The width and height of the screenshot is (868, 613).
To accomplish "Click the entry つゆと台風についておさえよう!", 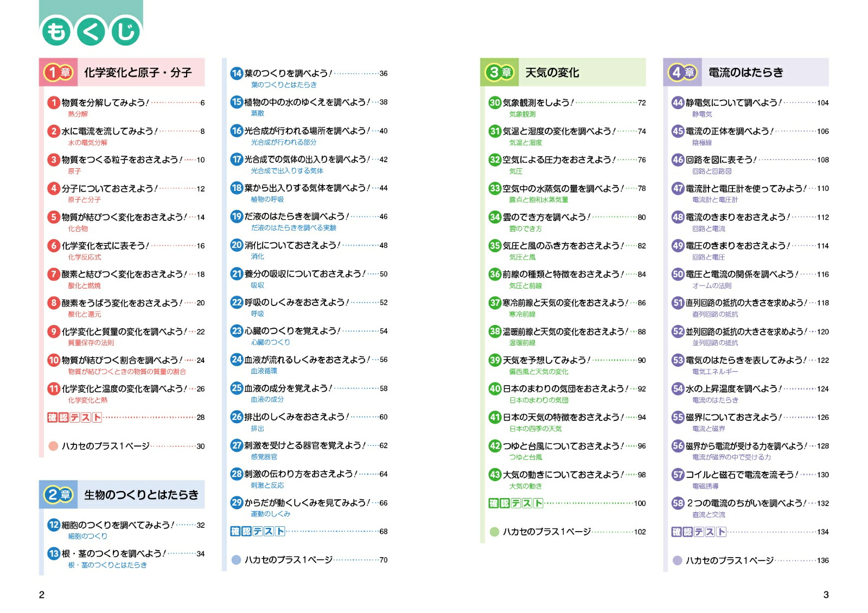I will [x=563, y=446].
